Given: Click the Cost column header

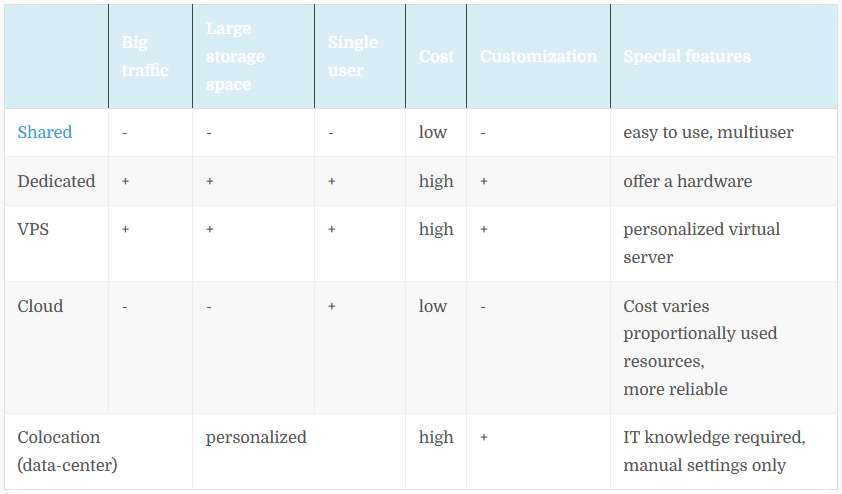Looking at the screenshot, I should [x=436, y=56].
